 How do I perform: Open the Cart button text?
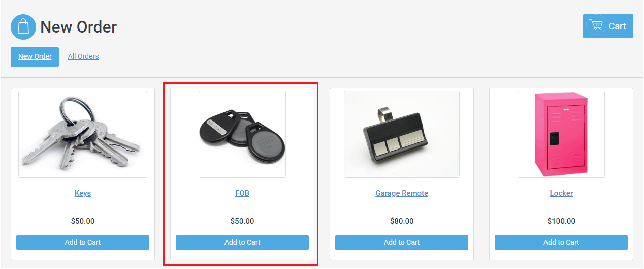point(617,26)
